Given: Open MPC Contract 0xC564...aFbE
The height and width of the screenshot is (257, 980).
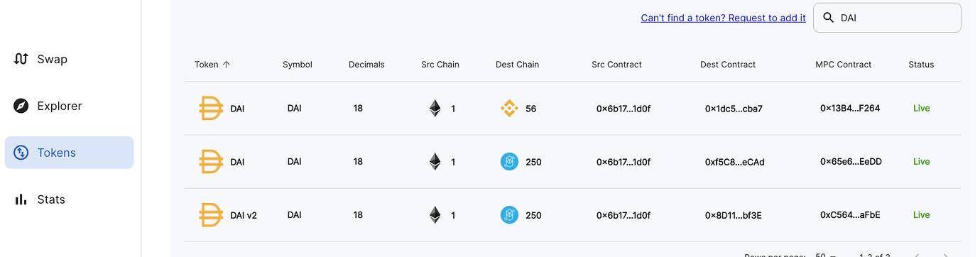Looking at the screenshot, I should tap(850, 215).
